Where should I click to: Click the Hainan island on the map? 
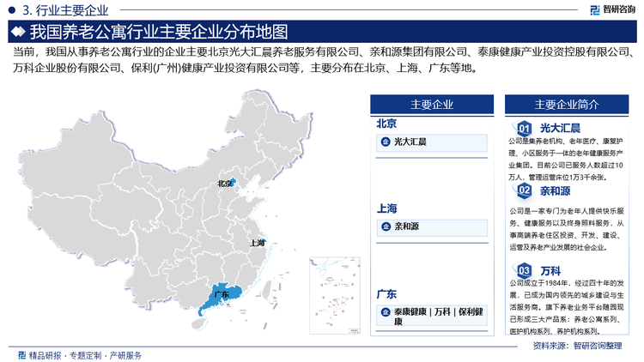pyautogui.click(x=199, y=324)
